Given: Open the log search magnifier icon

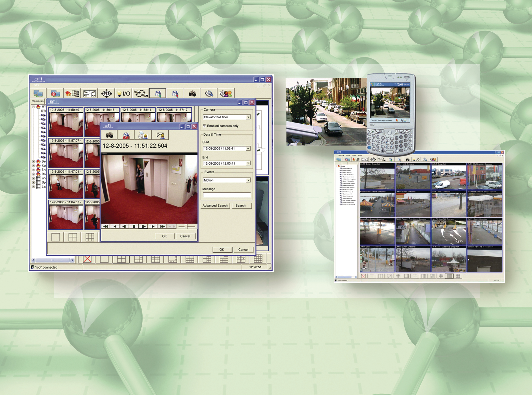Looking at the screenshot, I should click(209, 93).
